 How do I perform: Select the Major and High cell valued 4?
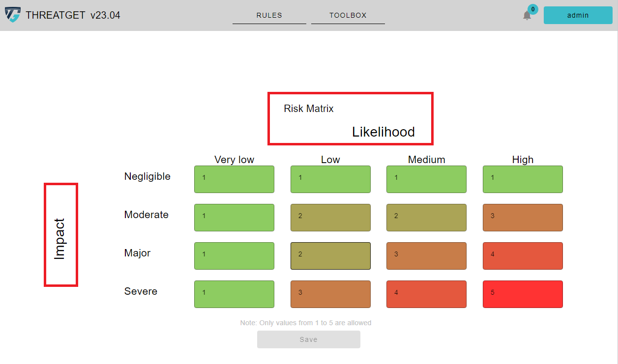click(x=523, y=256)
